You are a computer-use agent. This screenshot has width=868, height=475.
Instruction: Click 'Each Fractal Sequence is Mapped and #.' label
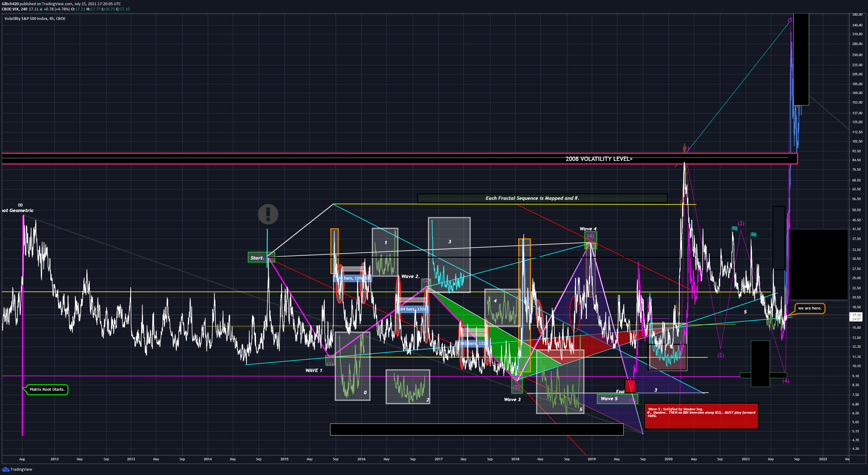[532, 198]
